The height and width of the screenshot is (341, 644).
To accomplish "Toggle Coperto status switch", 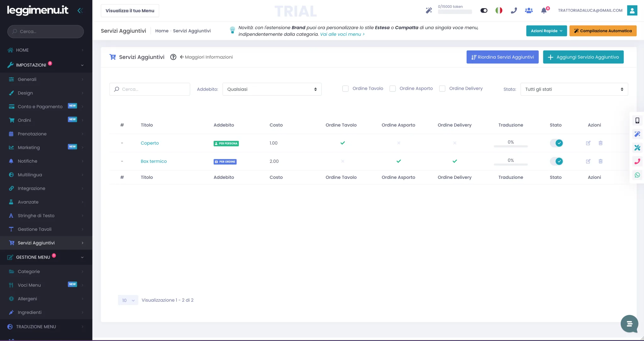I will (x=556, y=143).
